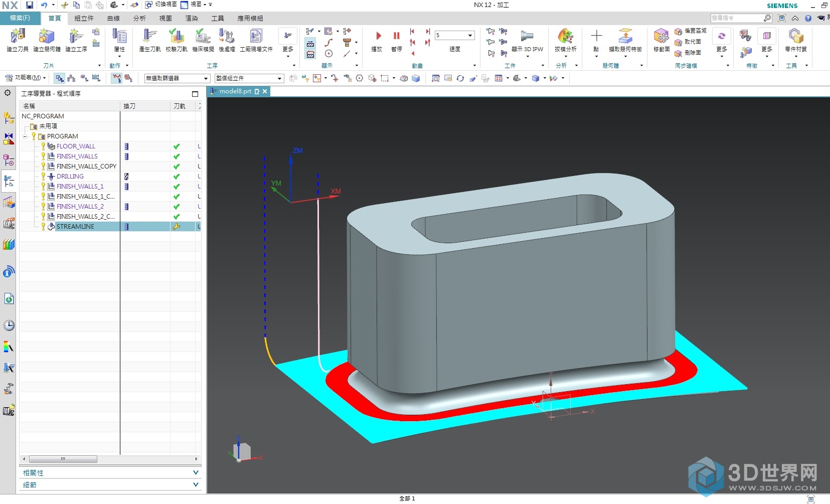Viewport: 830px width, 504px height.
Task: Open 零件材質 (Part Material) tool
Action: (796, 37)
